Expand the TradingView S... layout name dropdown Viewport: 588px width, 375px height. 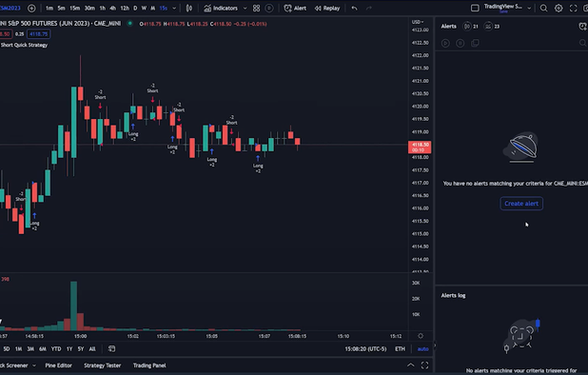tap(529, 8)
